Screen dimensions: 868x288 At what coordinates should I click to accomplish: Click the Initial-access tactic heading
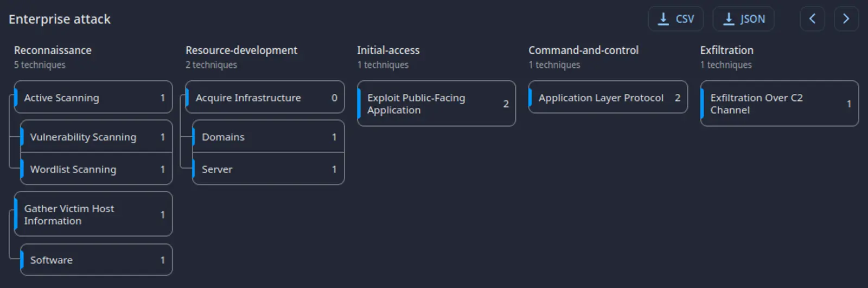tap(388, 50)
